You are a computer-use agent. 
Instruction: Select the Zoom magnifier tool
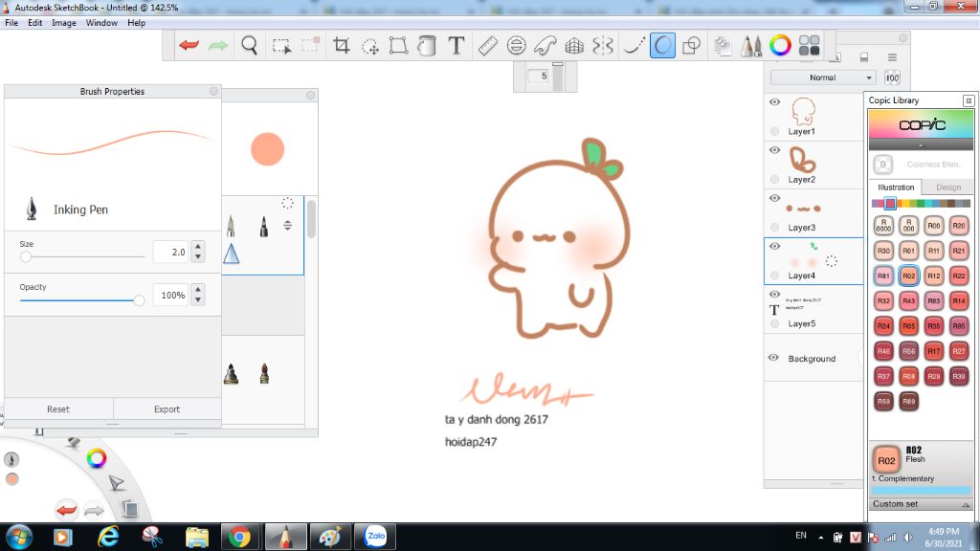click(x=250, y=45)
